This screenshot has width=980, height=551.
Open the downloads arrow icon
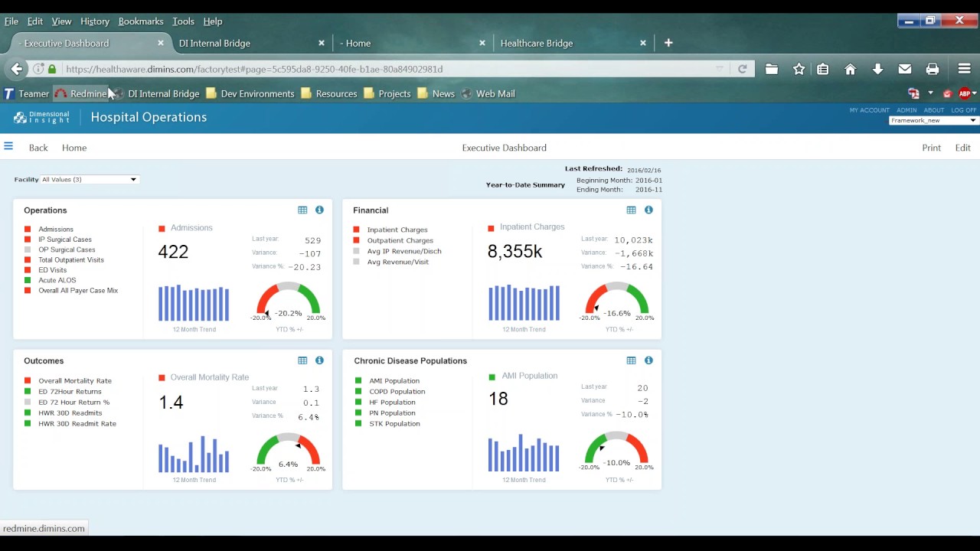coord(877,69)
